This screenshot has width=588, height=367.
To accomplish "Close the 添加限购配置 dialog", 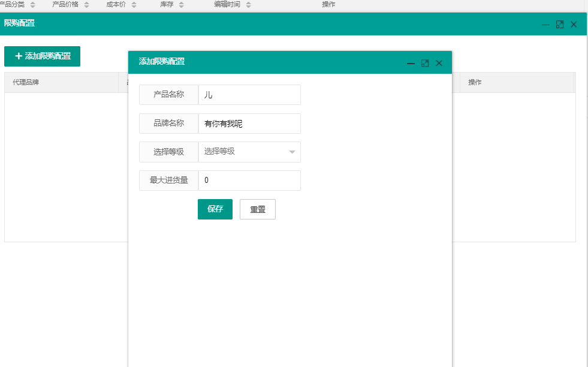I will click(x=439, y=63).
